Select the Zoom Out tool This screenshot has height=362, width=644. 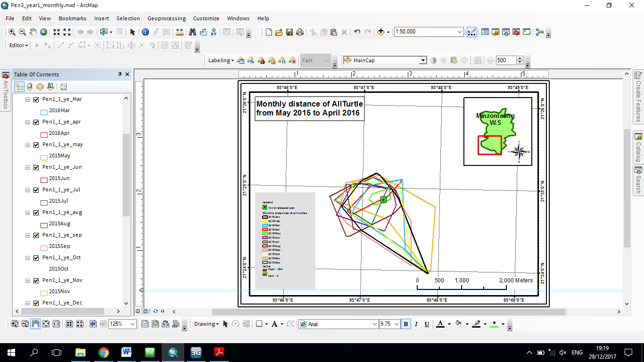click(22, 32)
